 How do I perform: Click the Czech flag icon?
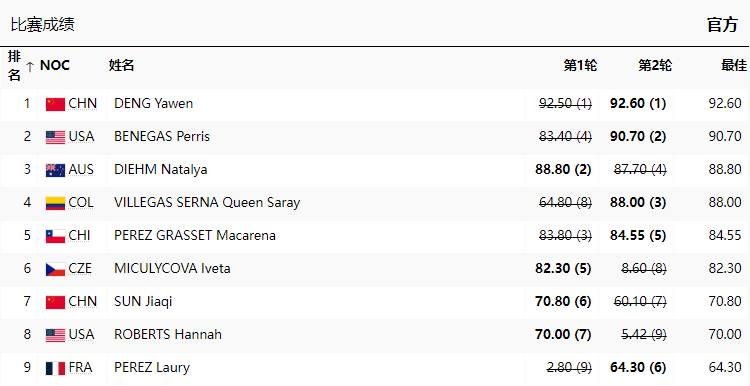point(55,269)
